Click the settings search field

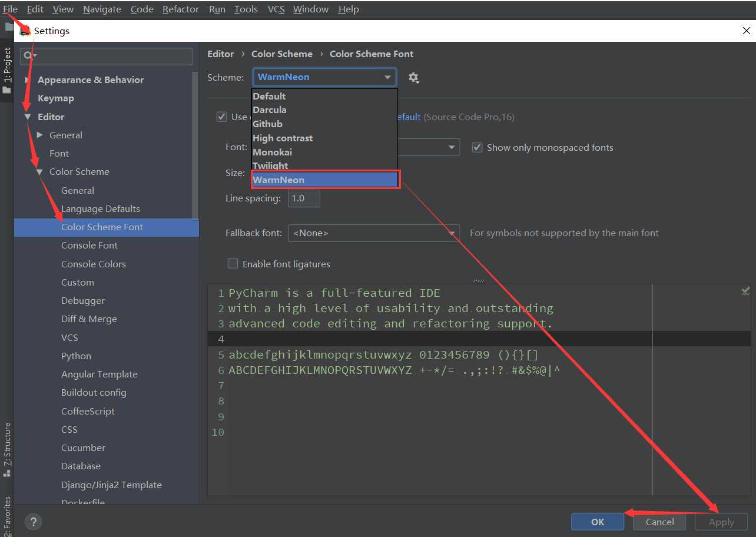tap(107, 56)
